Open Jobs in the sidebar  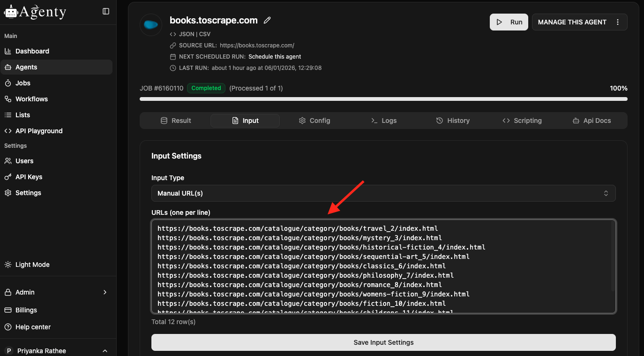pyautogui.click(x=22, y=83)
